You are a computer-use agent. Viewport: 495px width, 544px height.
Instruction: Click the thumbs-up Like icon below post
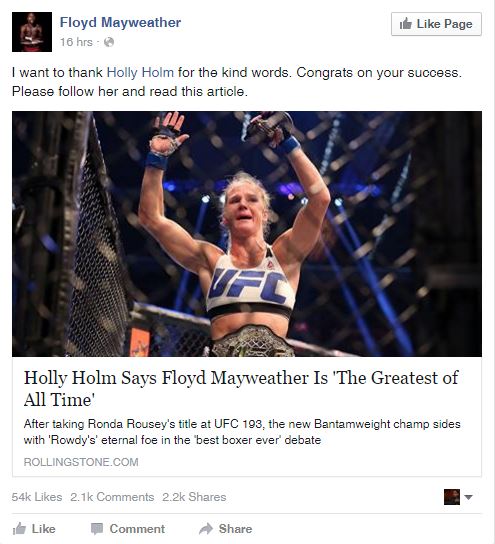click(19, 529)
